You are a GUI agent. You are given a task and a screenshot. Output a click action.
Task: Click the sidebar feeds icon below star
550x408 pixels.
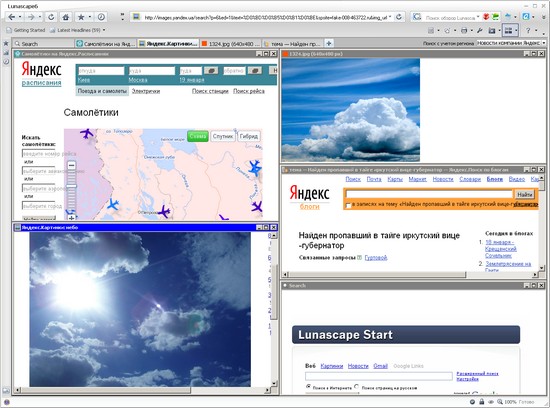tap(6, 52)
